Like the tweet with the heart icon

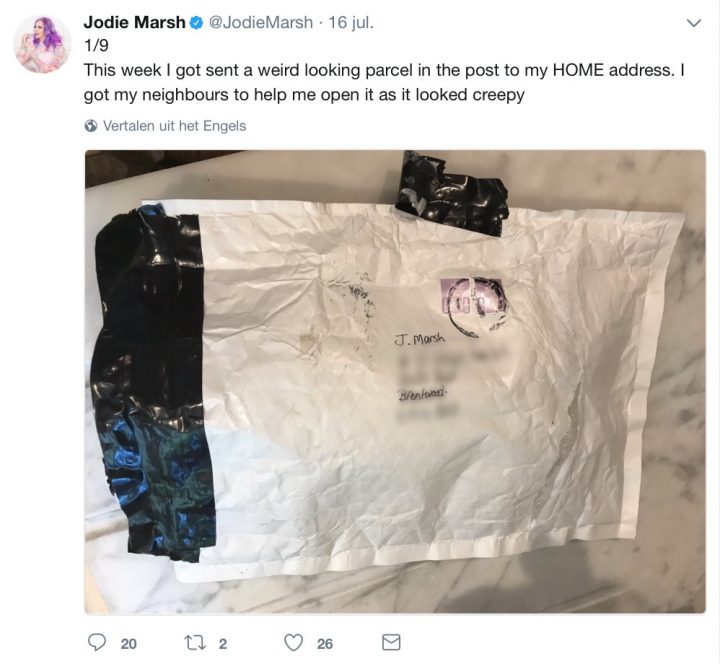point(293,642)
